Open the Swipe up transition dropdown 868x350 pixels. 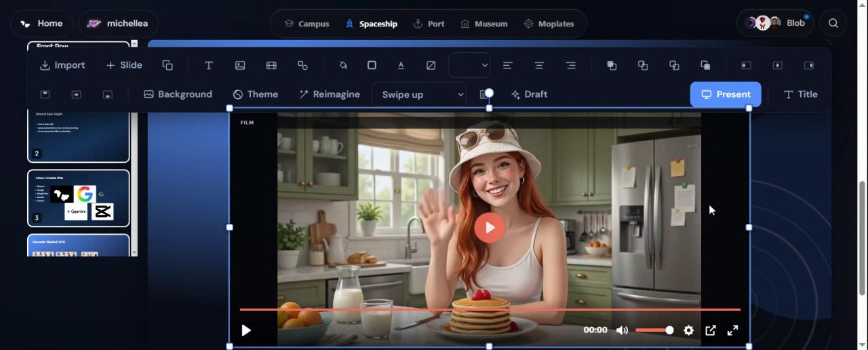tap(419, 94)
